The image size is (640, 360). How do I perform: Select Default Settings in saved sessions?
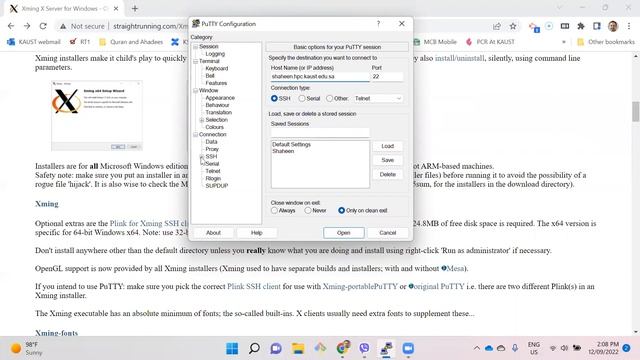pyautogui.click(x=291, y=144)
